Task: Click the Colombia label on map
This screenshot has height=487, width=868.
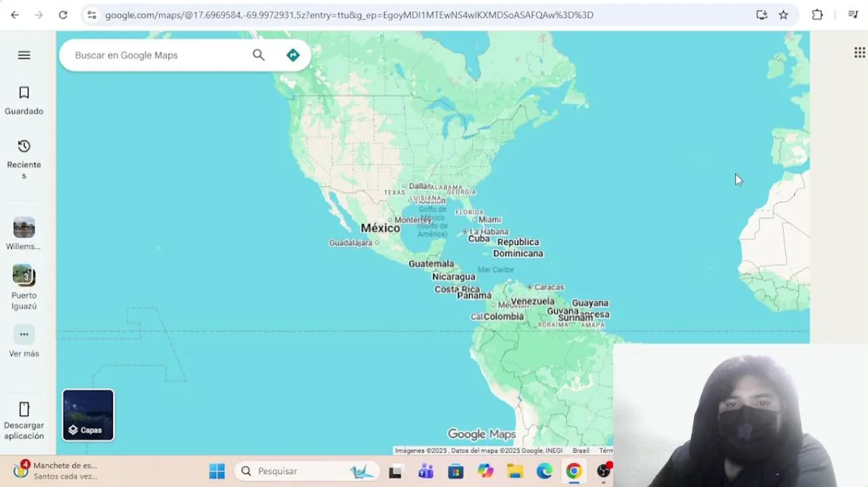Action: pyautogui.click(x=503, y=317)
